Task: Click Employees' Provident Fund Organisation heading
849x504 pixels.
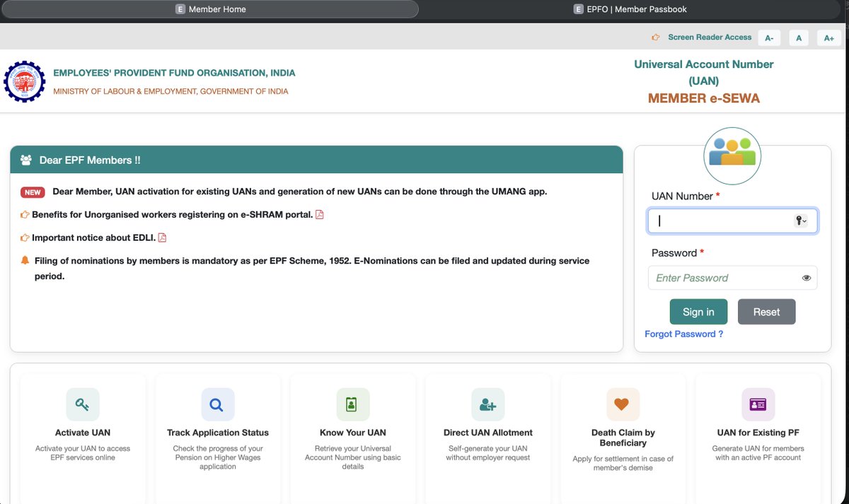Action: tap(174, 73)
